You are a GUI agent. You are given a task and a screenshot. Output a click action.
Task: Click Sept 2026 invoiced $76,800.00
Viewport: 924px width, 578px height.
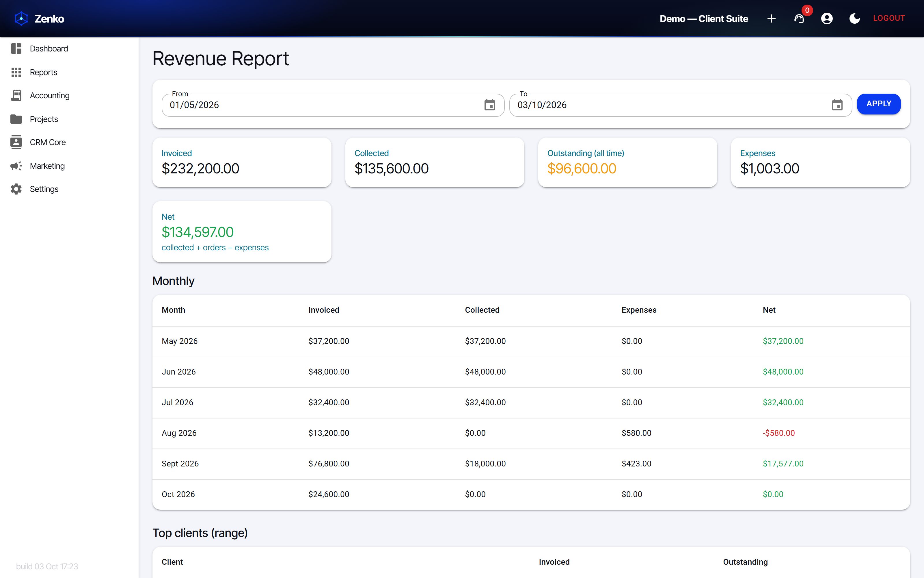coord(329,463)
